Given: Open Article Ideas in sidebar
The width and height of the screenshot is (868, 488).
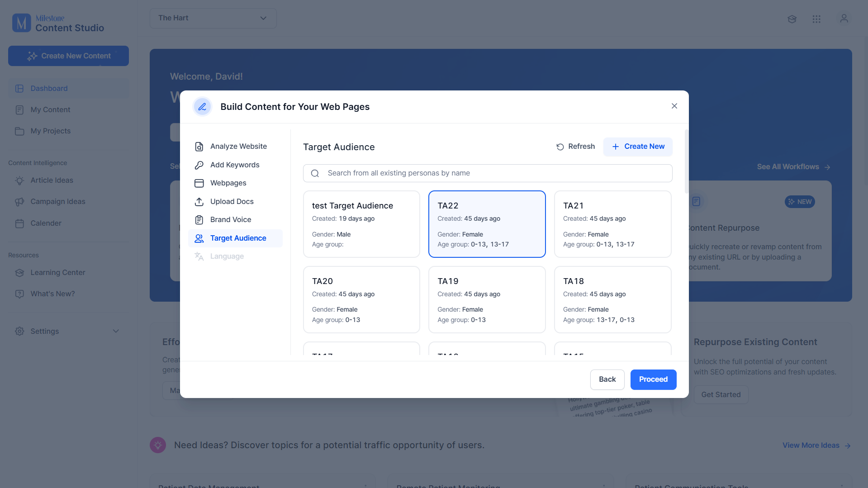Looking at the screenshot, I should pyautogui.click(x=68, y=180).
